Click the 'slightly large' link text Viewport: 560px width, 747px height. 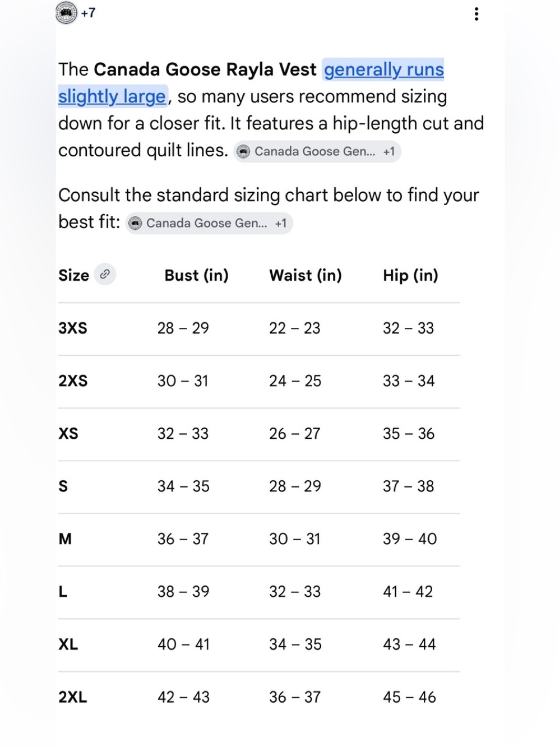coord(112,96)
